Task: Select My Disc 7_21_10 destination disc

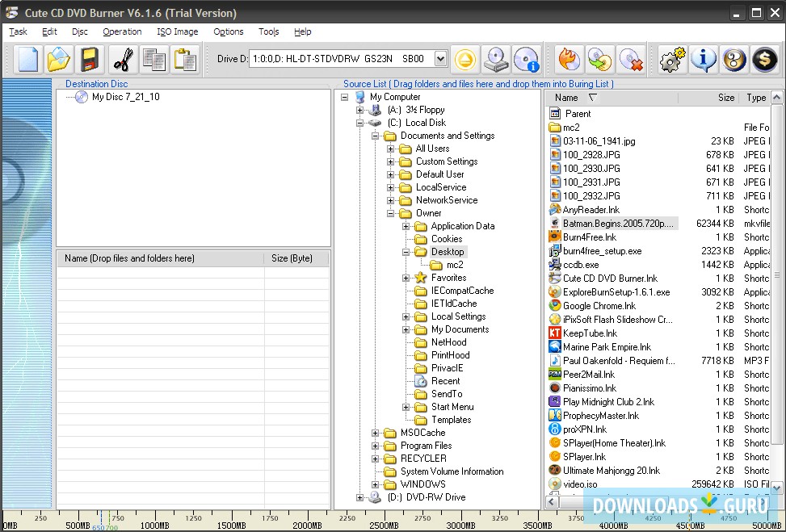Action: 125,97
